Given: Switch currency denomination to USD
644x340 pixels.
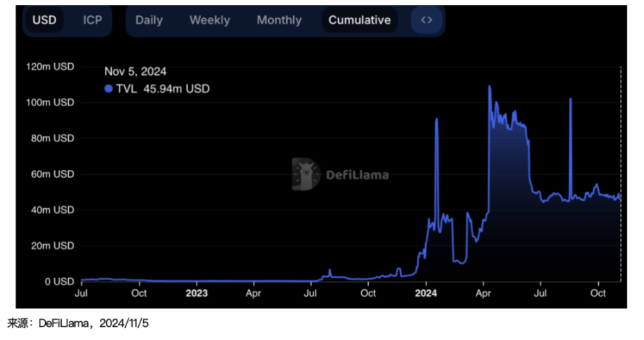Looking at the screenshot, I should (44, 20).
